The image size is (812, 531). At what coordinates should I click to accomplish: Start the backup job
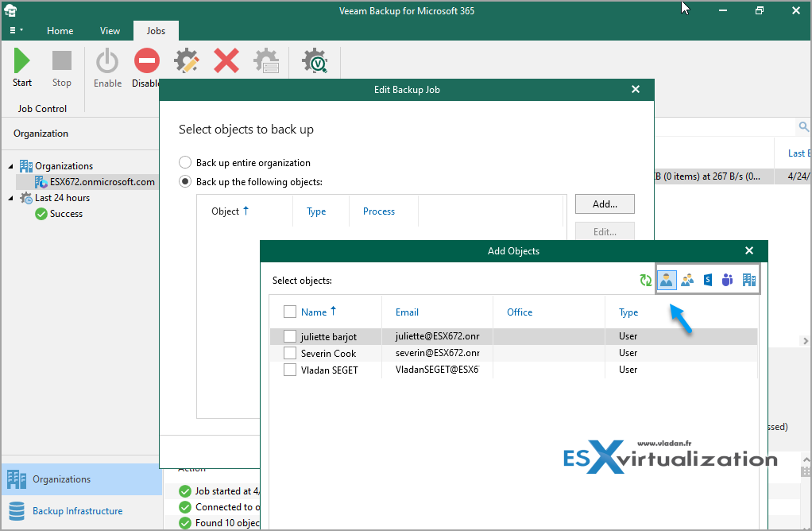(x=21, y=68)
